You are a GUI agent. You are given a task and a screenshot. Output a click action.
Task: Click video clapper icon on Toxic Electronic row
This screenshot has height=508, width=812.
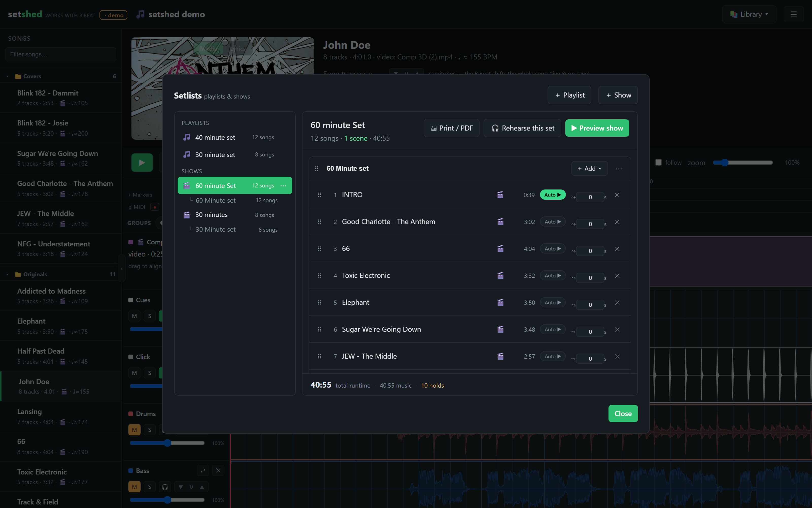point(500,276)
